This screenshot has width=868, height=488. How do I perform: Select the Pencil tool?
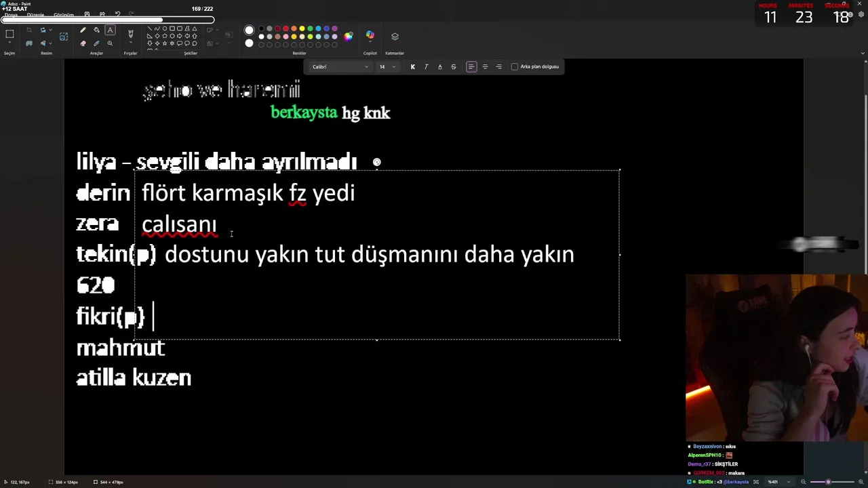83,30
